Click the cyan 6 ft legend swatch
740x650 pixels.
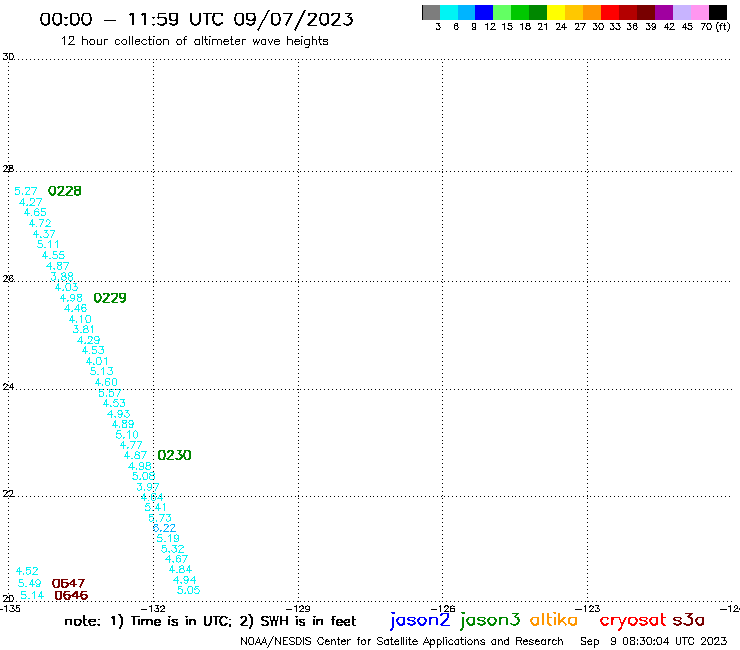(449, 12)
